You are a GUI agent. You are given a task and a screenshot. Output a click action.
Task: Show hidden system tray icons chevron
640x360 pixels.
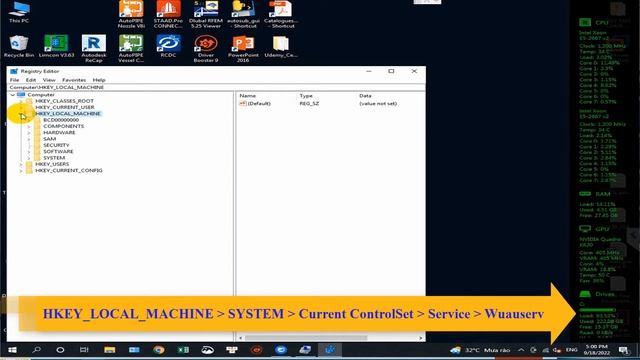tap(521, 350)
